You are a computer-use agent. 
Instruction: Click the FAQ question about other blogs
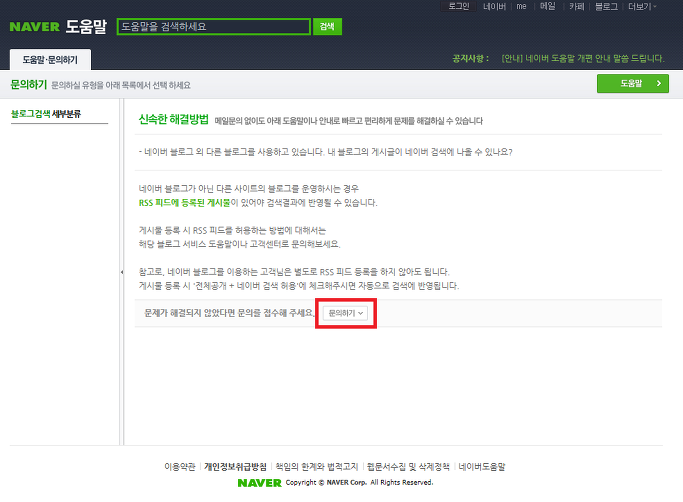click(325, 152)
